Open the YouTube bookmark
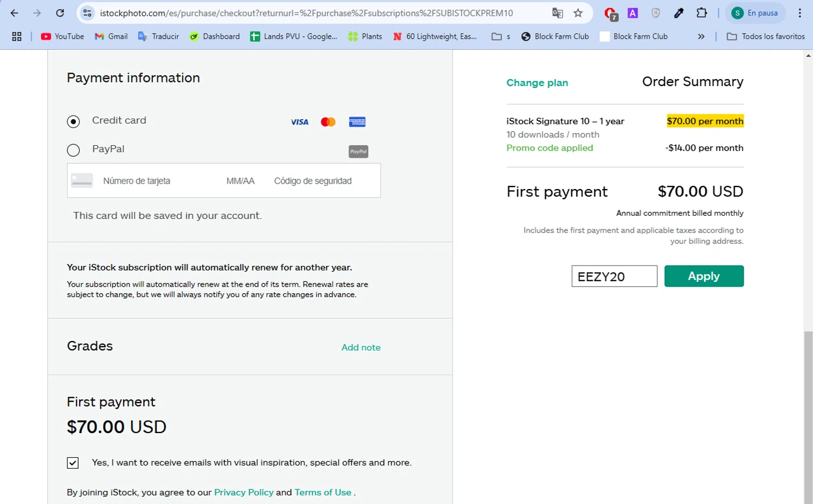This screenshot has height=504, width=813. (62, 36)
